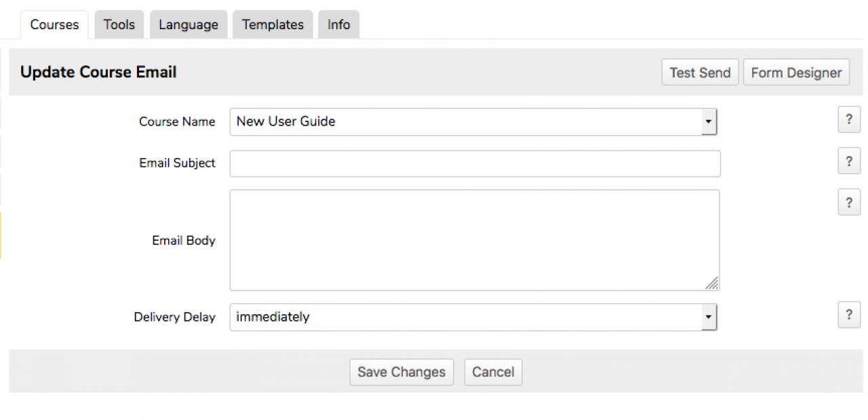
Task: Cancel the course email update
Action: (x=493, y=372)
